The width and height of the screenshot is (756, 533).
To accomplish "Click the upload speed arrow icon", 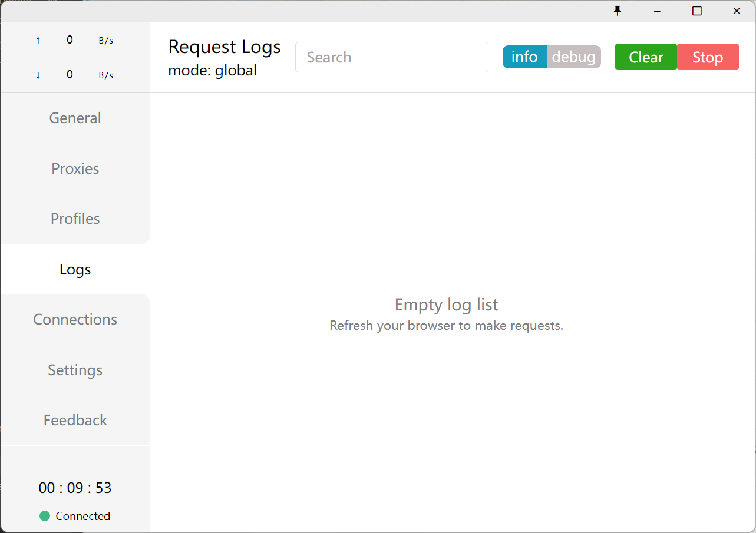I will (x=38, y=41).
